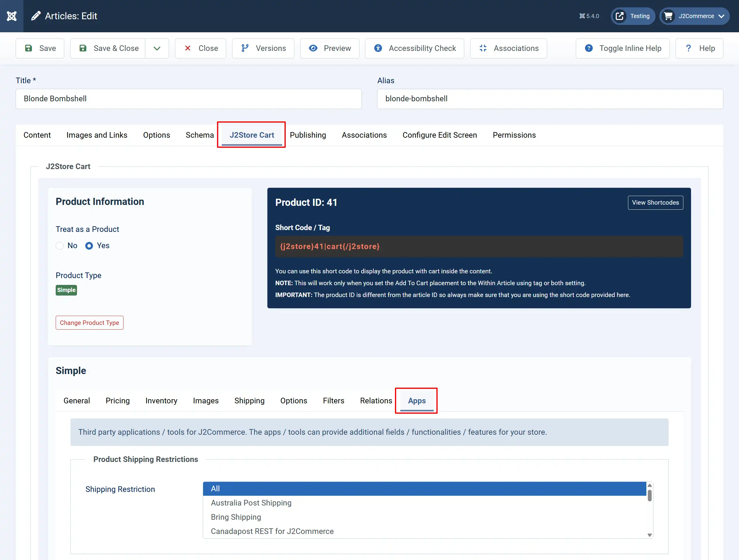Open the Images and Links tab
Image resolution: width=739 pixels, height=560 pixels.
click(x=97, y=135)
